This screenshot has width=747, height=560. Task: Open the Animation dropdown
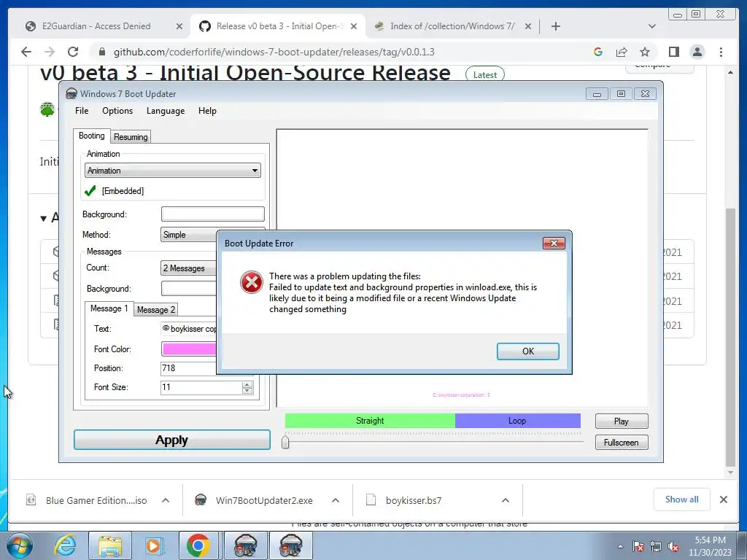pyautogui.click(x=172, y=171)
